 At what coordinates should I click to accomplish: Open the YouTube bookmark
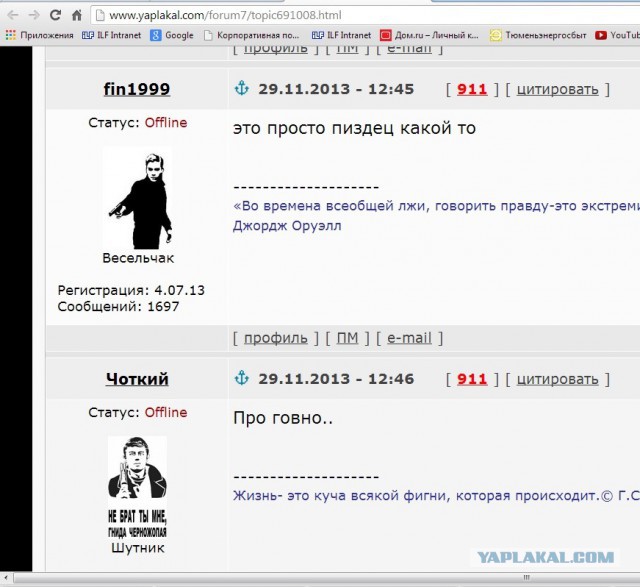click(617, 35)
